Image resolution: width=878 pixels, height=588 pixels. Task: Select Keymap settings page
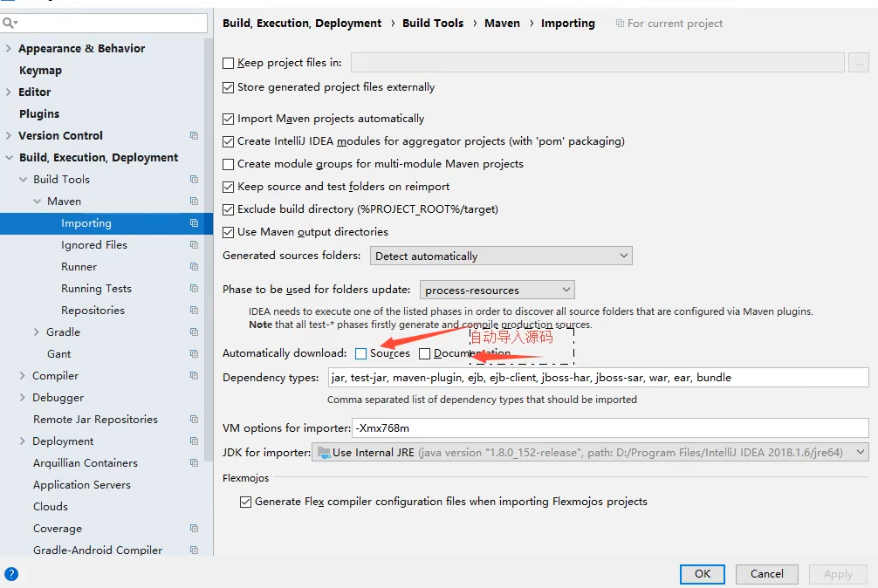pyautogui.click(x=40, y=70)
